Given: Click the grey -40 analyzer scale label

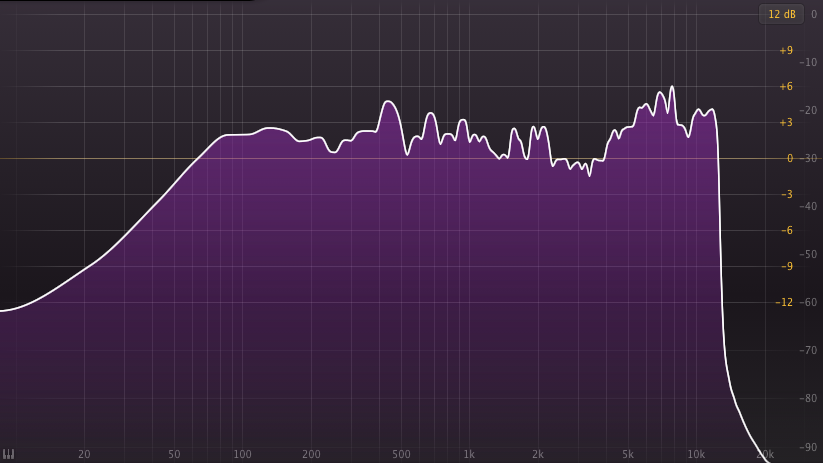Looking at the screenshot, I should (808, 206).
